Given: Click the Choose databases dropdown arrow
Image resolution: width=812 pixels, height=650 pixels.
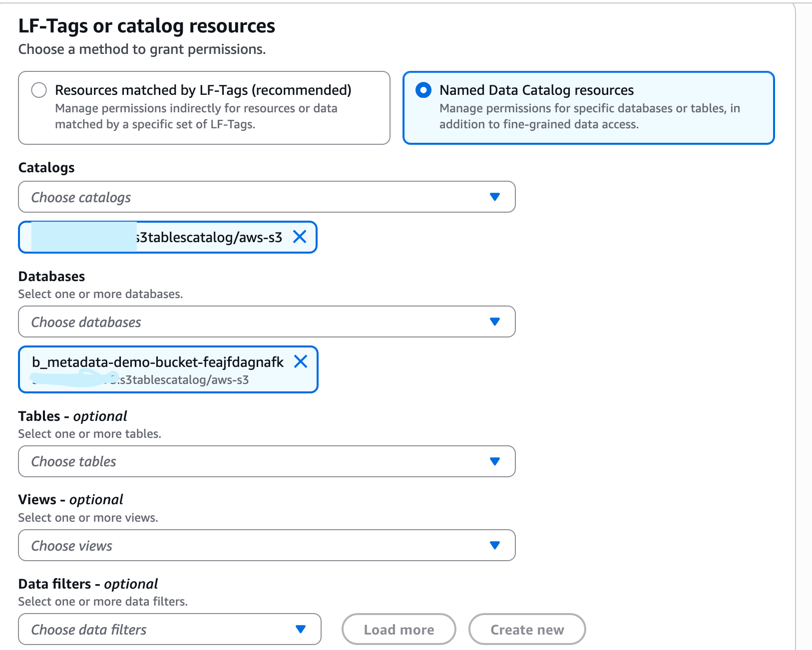Looking at the screenshot, I should point(495,322).
